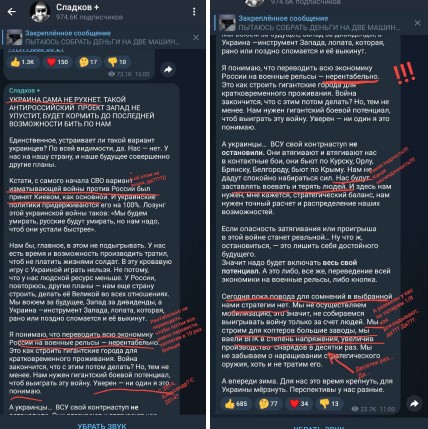Dismiss the left pinned message bar

point(196,37)
